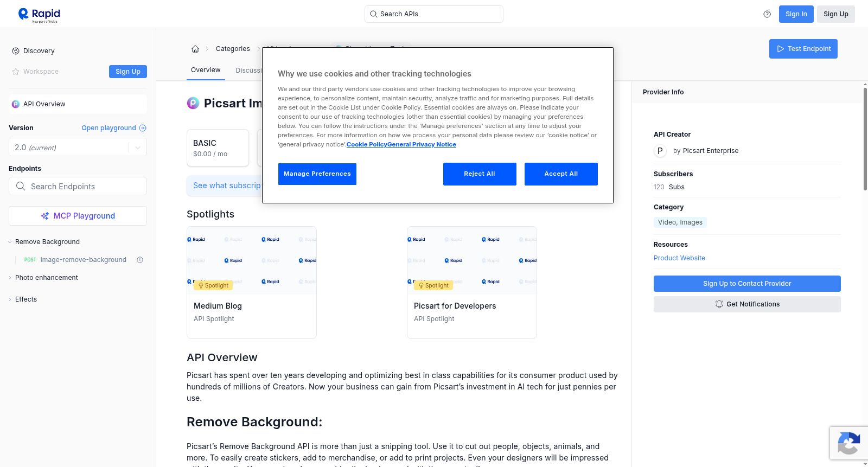The image size is (868, 467).
Task: Click the magnifier icon in Search Endpoints
Action: point(21,186)
